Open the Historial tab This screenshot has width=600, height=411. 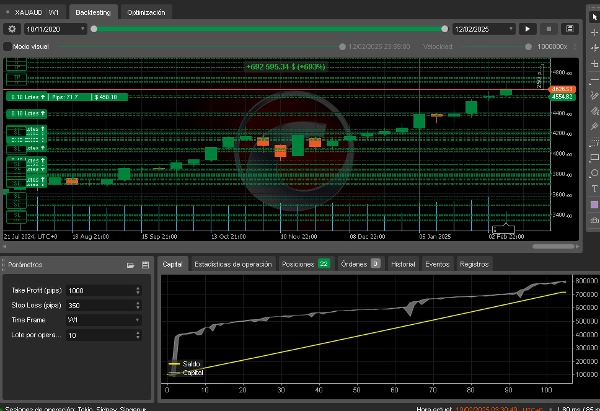(402, 264)
